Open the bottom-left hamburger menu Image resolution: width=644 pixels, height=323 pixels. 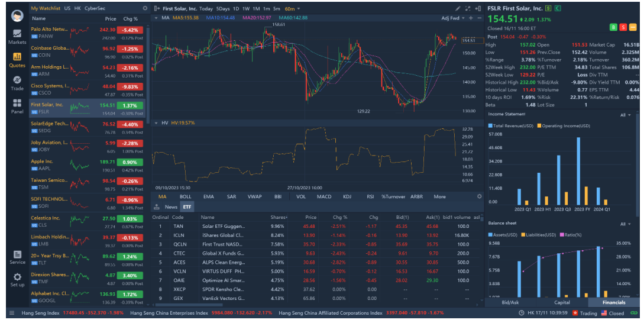(11, 313)
